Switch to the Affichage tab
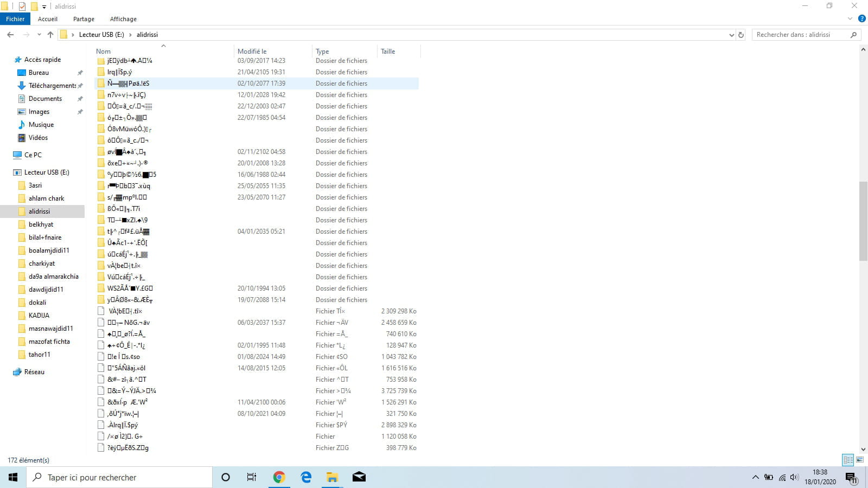The height and width of the screenshot is (488, 868). pos(123,19)
